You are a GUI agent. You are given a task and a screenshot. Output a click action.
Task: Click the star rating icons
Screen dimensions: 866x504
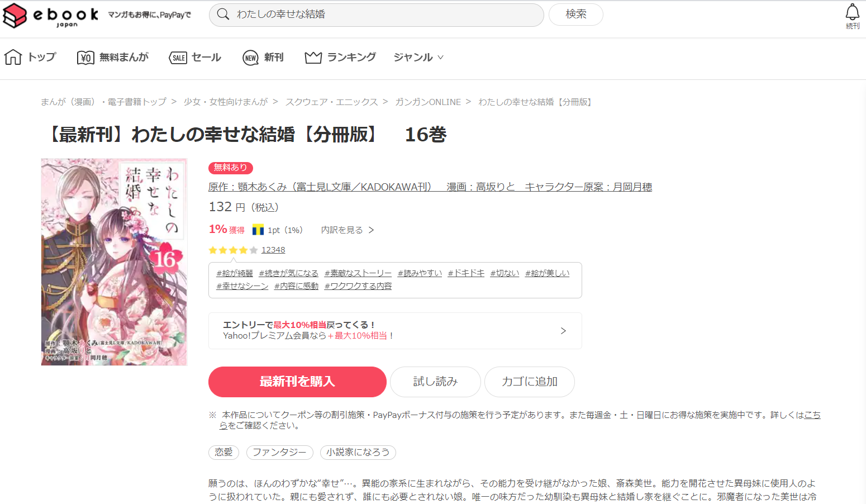233,250
